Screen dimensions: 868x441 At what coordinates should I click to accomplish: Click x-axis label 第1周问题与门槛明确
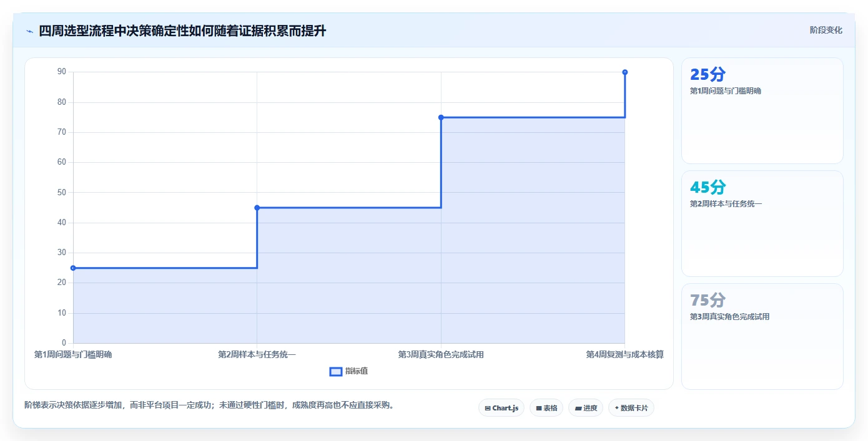point(73,354)
